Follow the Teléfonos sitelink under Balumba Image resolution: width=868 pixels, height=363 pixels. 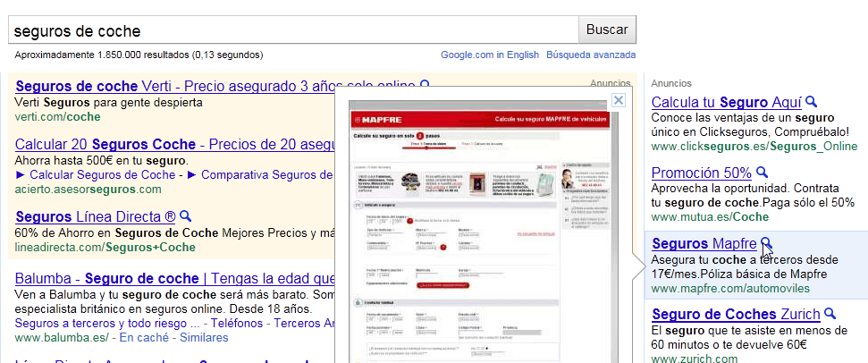pos(237,323)
